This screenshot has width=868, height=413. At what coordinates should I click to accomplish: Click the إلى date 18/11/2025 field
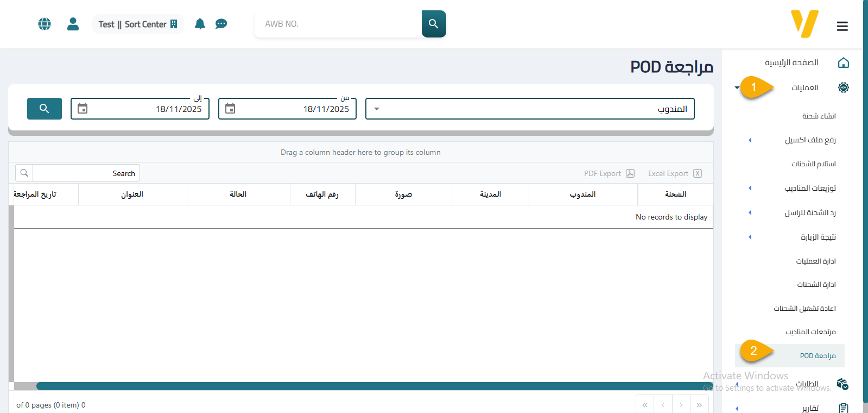[140, 109]
